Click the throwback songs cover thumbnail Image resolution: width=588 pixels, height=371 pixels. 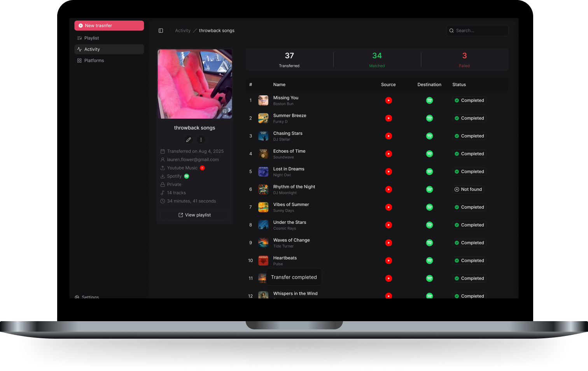(x=195, y=84)
